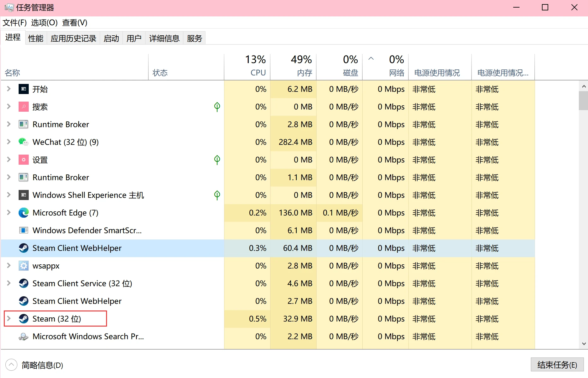588x378 pixels.
Task: Switch to the 用户 tab
Action: click(134, 38)
